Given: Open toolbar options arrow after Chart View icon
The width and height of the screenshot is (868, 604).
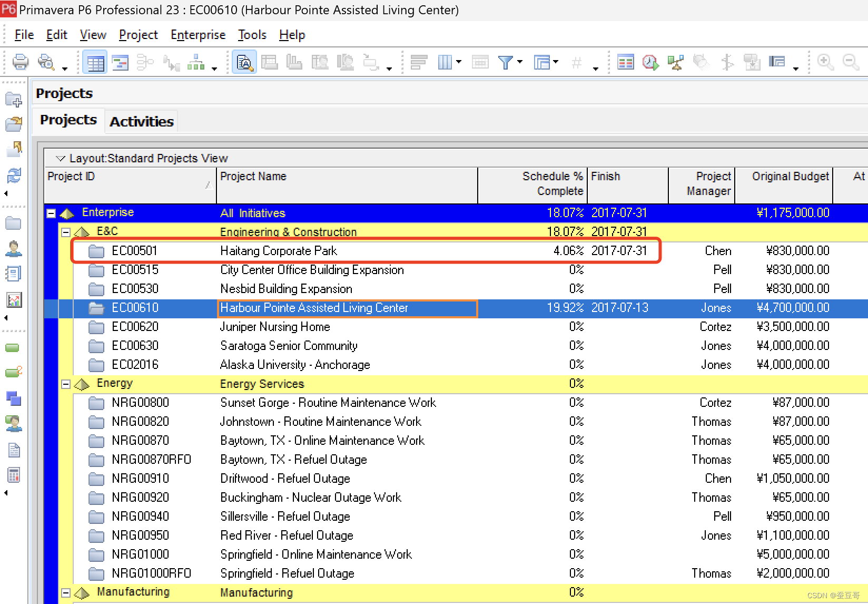Looking at the screenshot, I should click(x=214, y=69).
